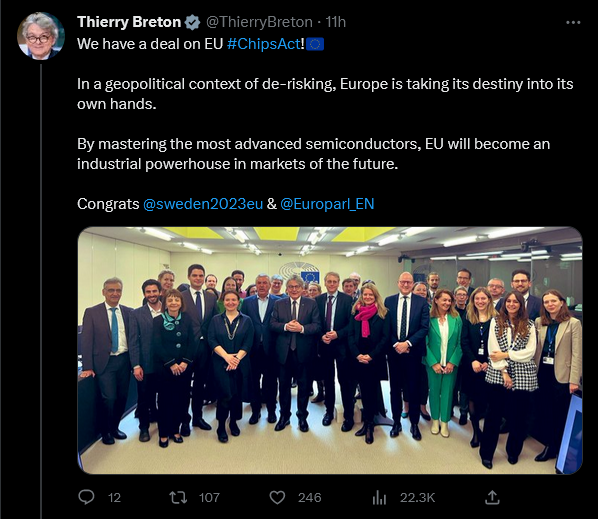Visit the @sweden2023eu mention
Image resolution: width=598 pixels, height=519 pixels.
point(203,204)
